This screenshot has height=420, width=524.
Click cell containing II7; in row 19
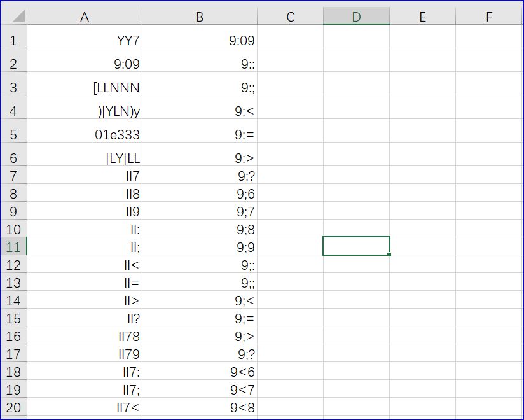[x=85, y=389]
